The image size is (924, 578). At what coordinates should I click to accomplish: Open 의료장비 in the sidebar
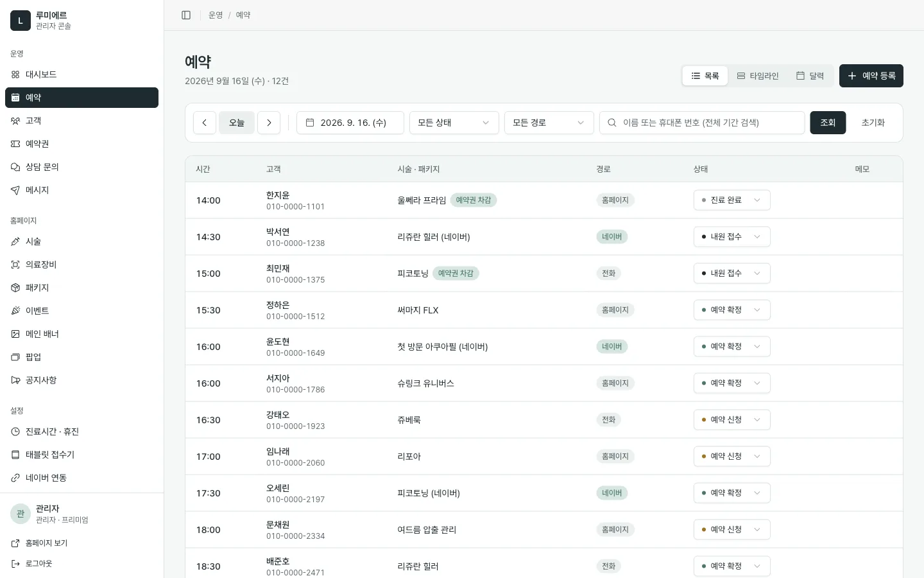pyautogui.click(x=81, y=265)
